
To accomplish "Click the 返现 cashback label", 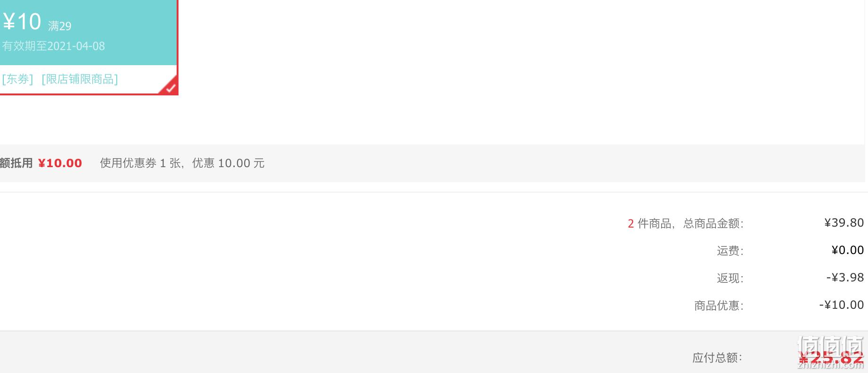I will pyautogui.click(x=730, y=278).
